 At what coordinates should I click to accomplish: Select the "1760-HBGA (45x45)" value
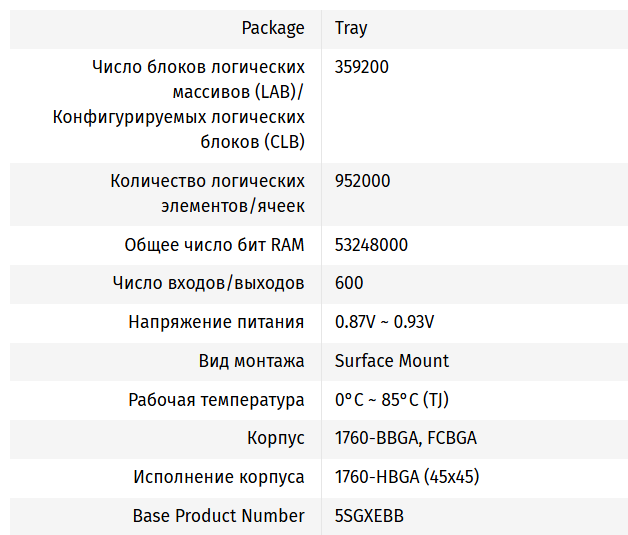(x=406, y=477)
